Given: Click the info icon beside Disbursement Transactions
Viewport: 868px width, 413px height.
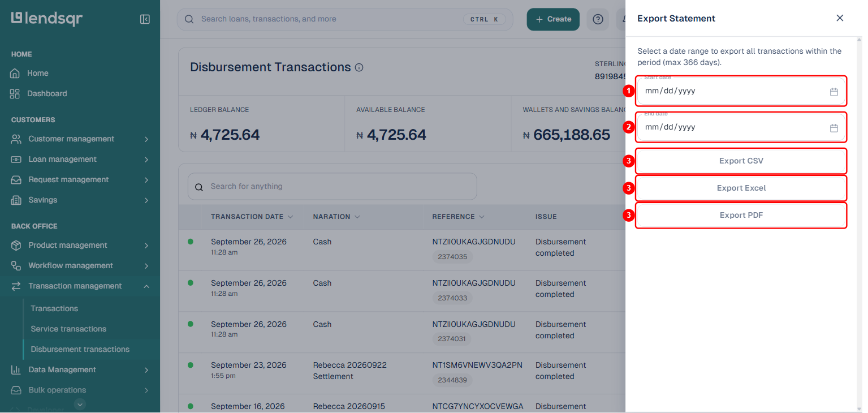Looking at the screenshot, I should [x=359, y=67].
